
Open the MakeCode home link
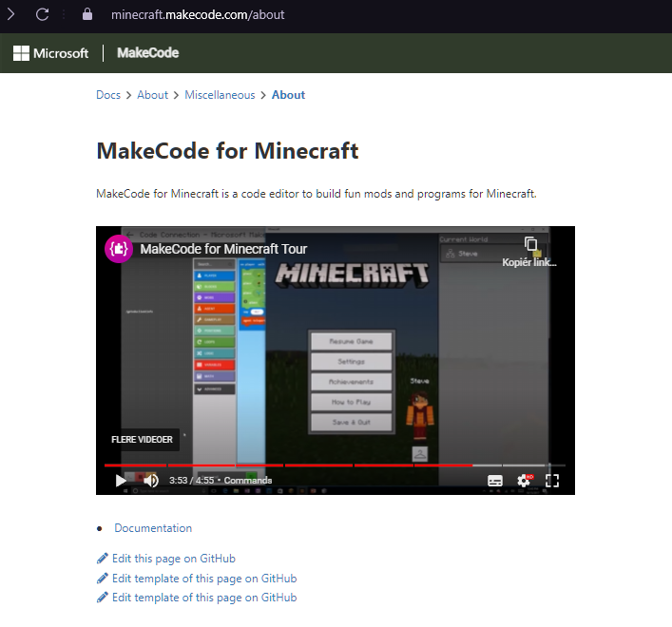click(x=148, y=52)
